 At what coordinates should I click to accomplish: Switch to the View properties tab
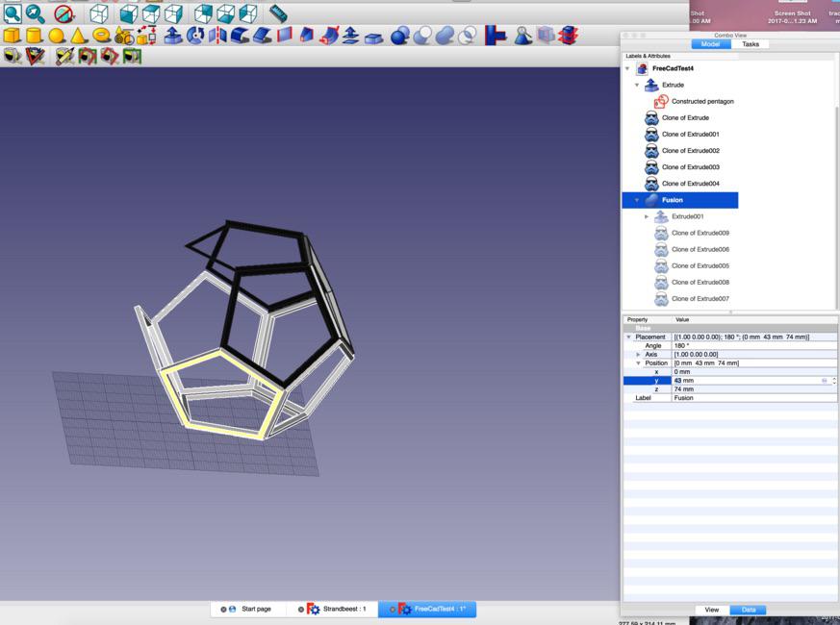tap(712, 610)
